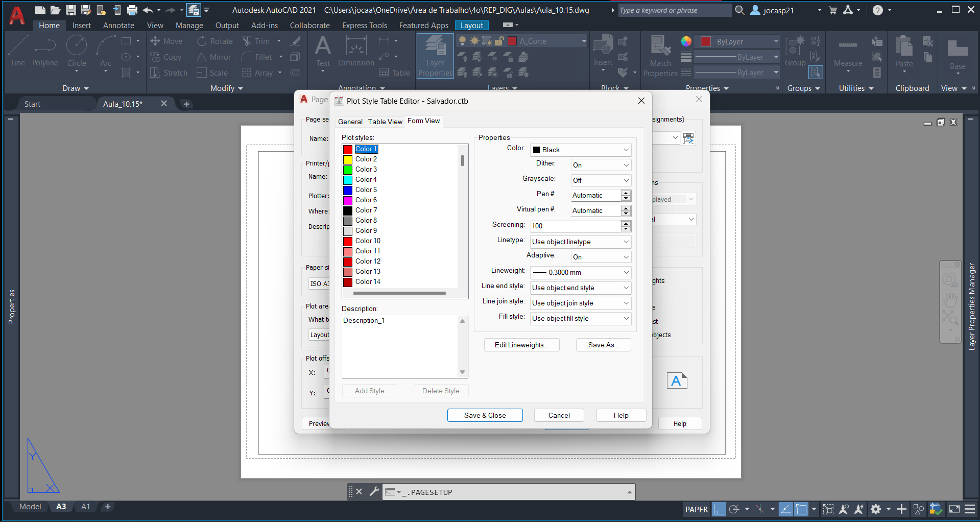Click the Save As button
This screenshot has width=980, height=522.
click(x=604, y=345)
